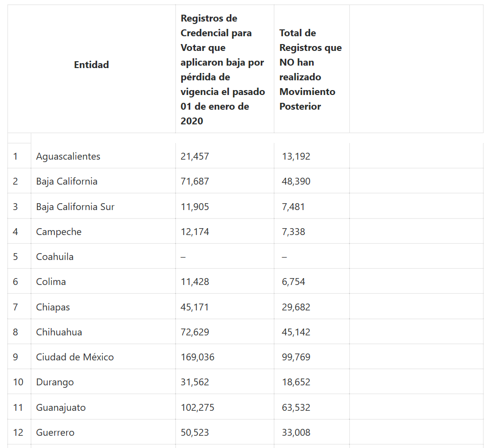Select the Coahuila row name
The image size is (492, 448).
(55, 257)
